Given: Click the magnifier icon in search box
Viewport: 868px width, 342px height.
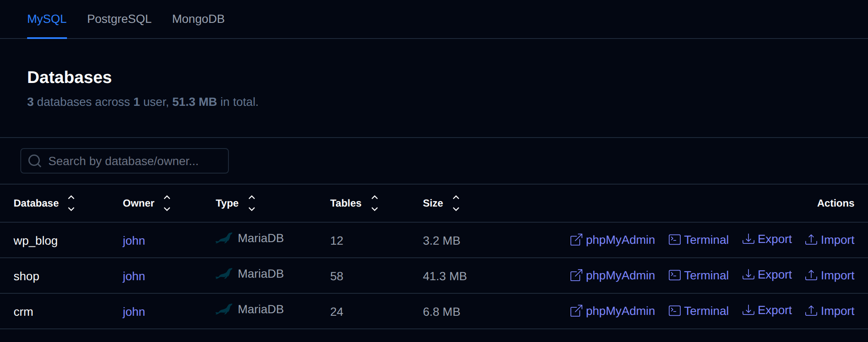Looking at the screenshot, I should [35, 161].
